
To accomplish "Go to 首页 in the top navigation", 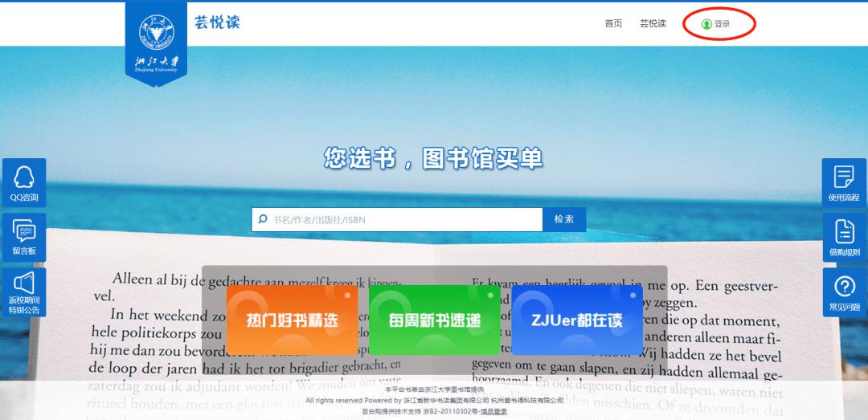I will pyautogui.click(x=613, y=24).
